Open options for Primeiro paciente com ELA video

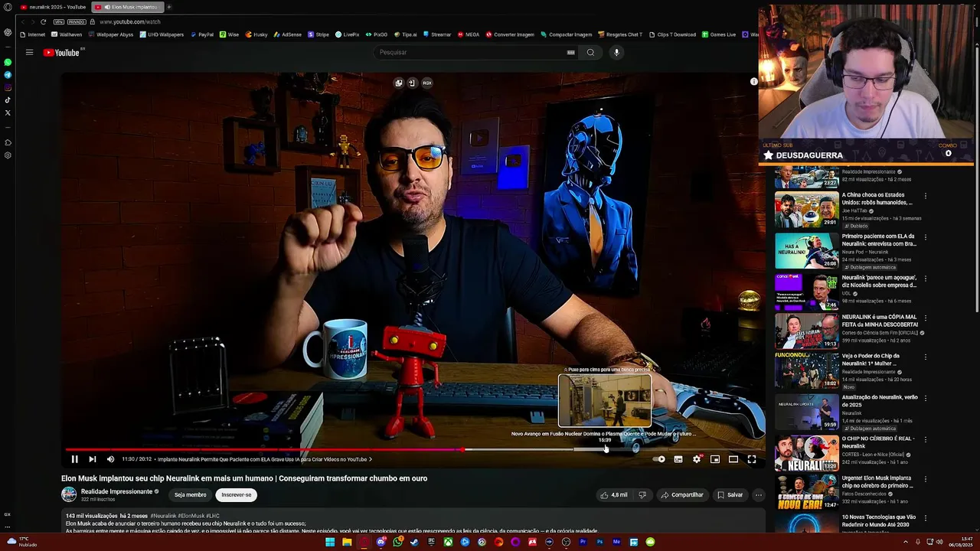point(925,237)
